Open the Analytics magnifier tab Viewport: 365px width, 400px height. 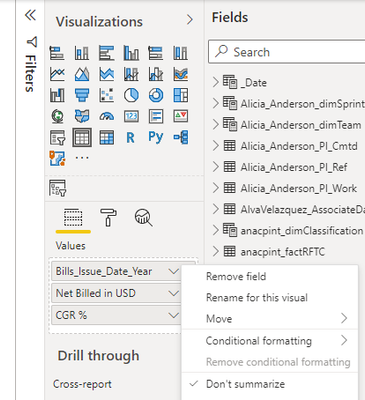(x=144, y=218)
